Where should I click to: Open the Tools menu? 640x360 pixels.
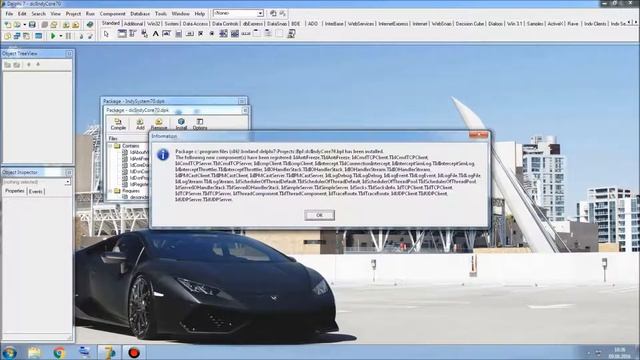click(x=161, y=13)
